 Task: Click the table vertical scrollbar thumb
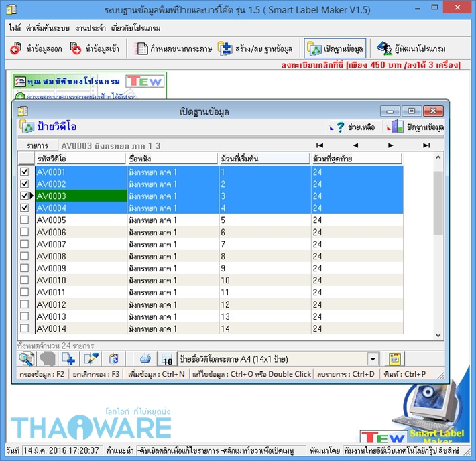point(438,203)
